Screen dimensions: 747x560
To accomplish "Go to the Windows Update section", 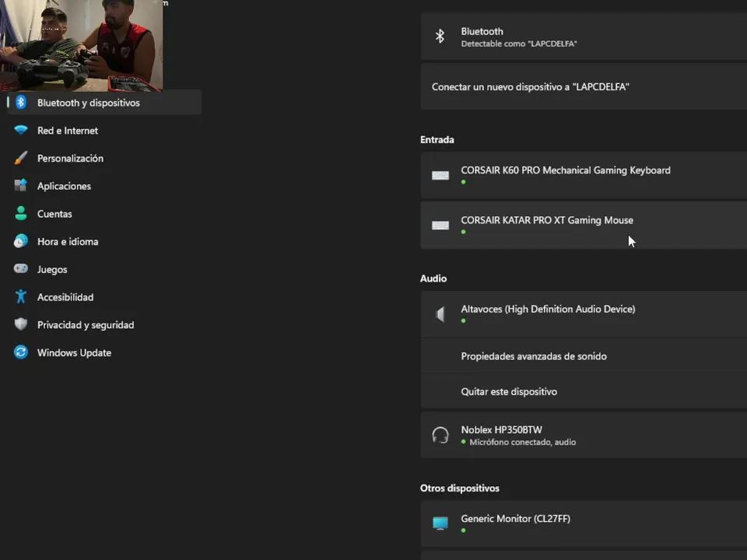I will 74,352.
